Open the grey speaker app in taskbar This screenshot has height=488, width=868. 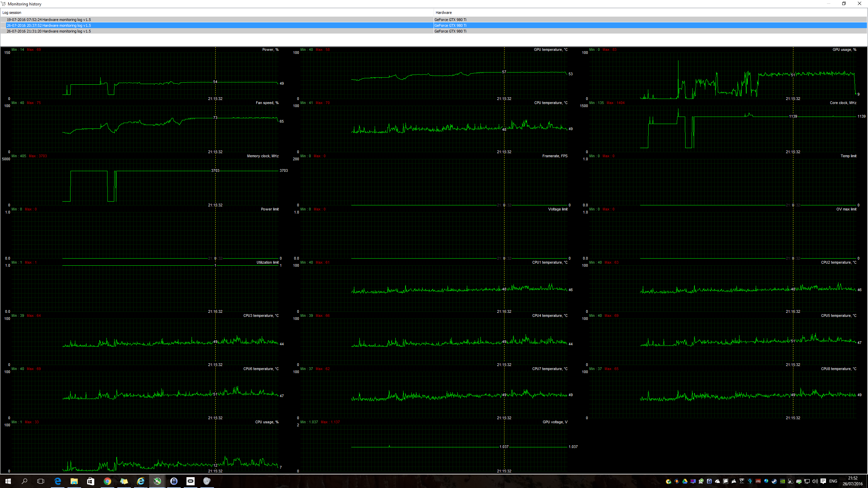(x=207, y=481)
